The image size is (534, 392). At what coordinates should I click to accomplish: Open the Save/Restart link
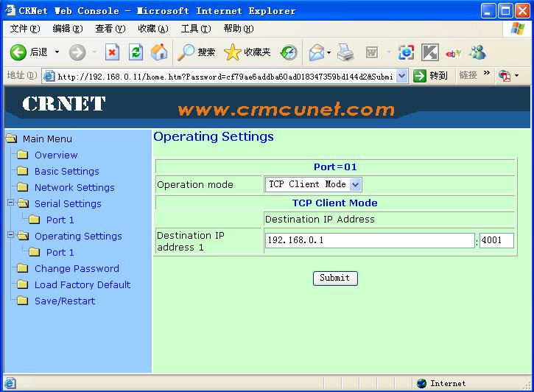click(65, 301)
